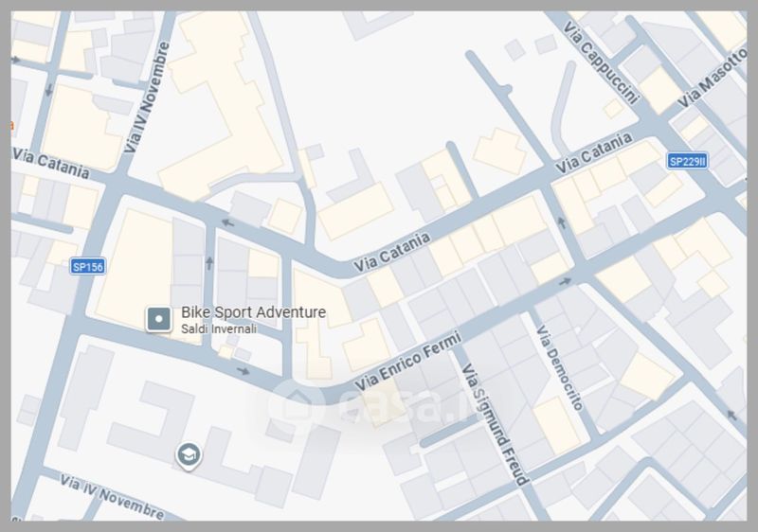The height and width of the screenshot is (532, 758).
Task: Click the Saldi Invernali subtitle text
Action: [217, 328]
